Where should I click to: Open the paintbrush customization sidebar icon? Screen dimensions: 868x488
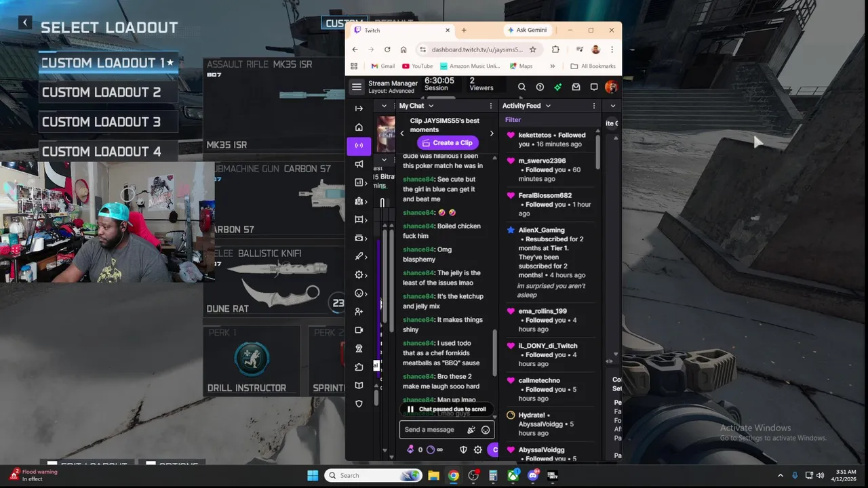click(x=359, y=256)
